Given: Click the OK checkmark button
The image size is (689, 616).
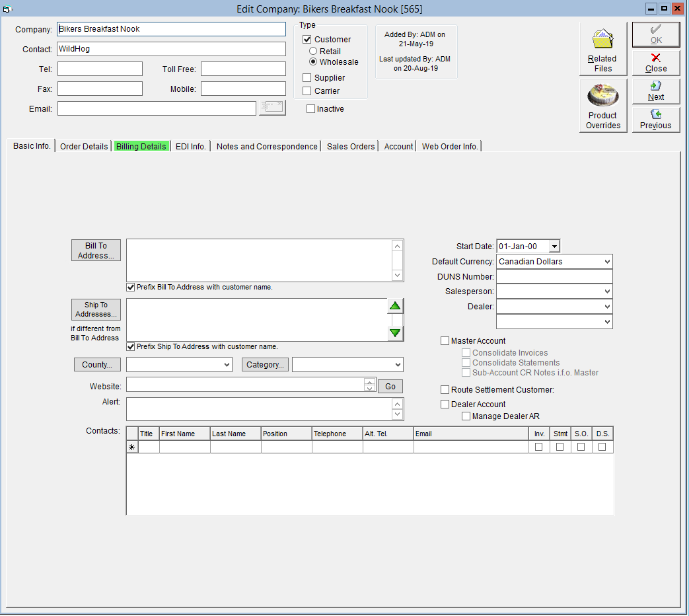Looking at the screenshot, I should (x=655, y=34).
